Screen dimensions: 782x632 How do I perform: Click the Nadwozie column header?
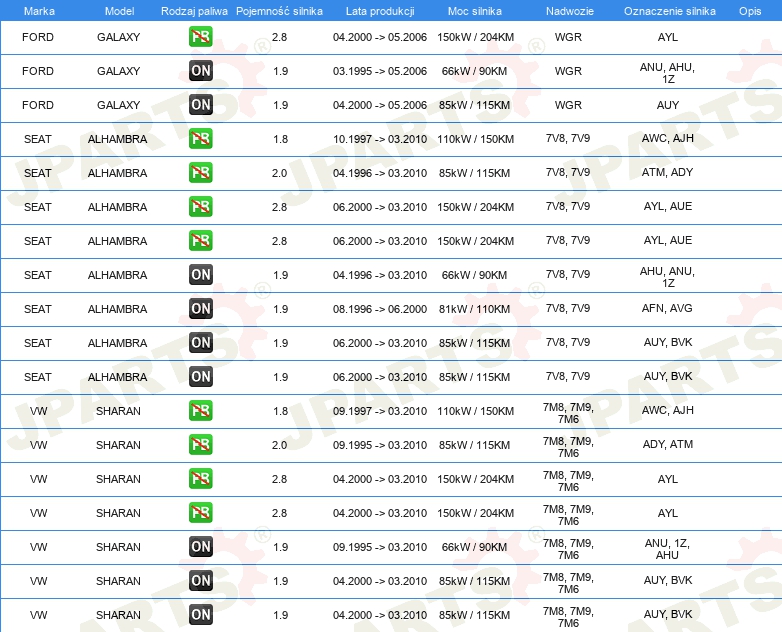[570, 11]
